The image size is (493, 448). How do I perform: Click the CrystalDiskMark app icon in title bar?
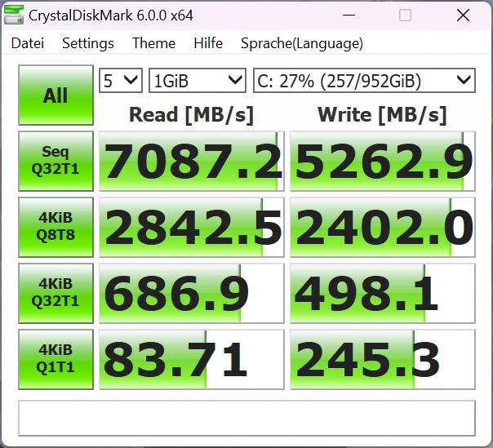click(14, 15)
